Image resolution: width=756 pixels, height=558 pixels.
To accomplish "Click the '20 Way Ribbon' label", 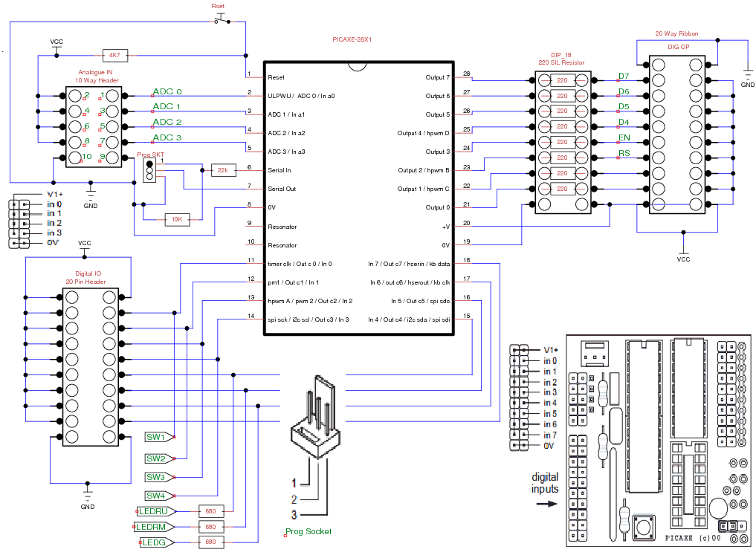I will 676,33.
